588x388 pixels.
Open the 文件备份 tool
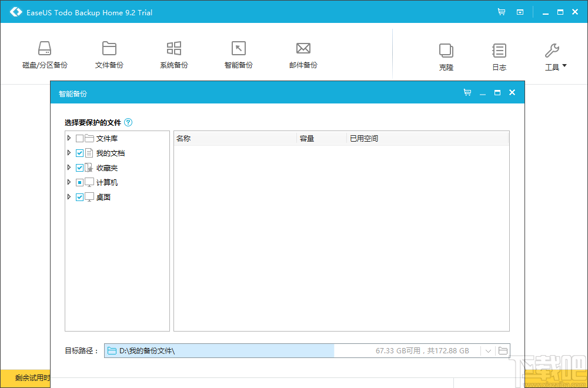(109, 53)
